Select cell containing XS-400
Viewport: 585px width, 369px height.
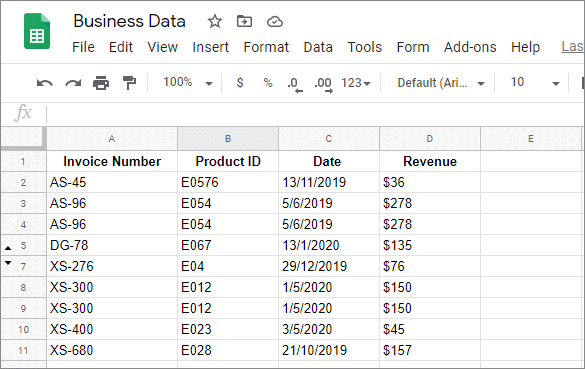pos(112,329)
